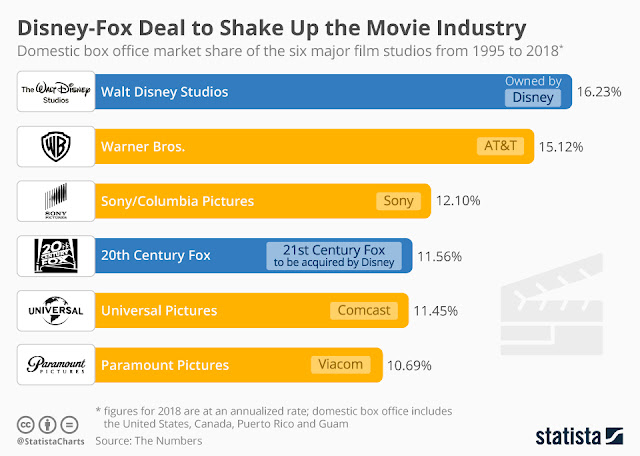Click the no-derivatives equals icon
The width and height of the screenshot is (640, 456).
coord(69,425)
